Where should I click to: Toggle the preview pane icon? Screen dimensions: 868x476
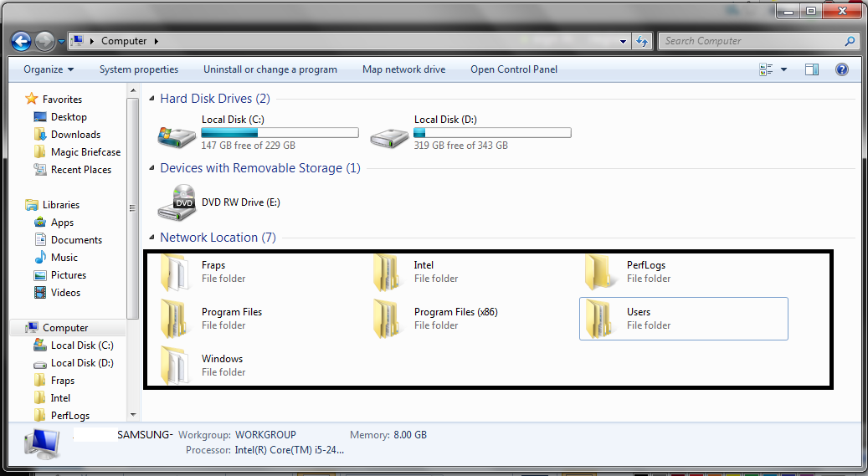812,69
